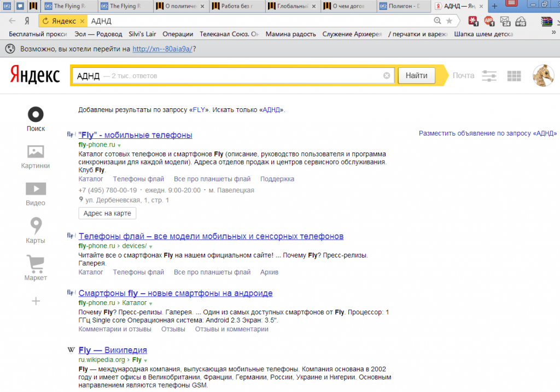This screenshot has width=560, height=392.
Task: Open the cloud download extension icon
Action: click(x=521, y=21)
